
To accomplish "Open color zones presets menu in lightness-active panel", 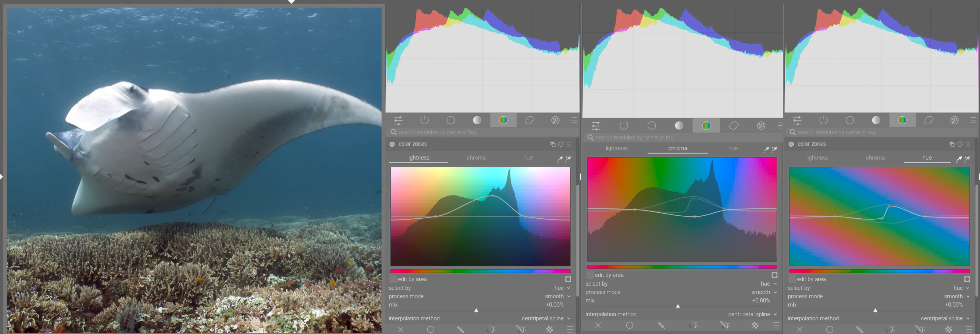I will [x=569, y=144].
